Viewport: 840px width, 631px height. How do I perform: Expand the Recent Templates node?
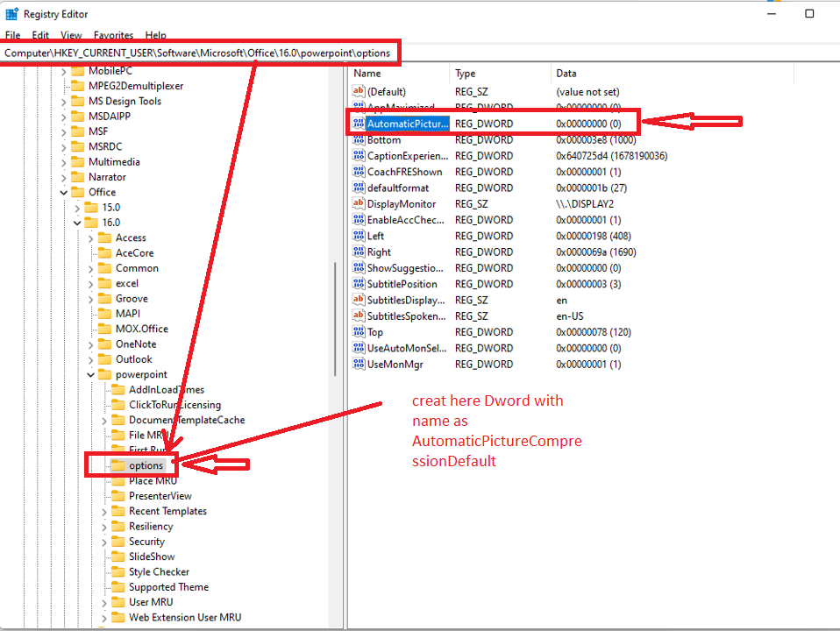point(104,512)
